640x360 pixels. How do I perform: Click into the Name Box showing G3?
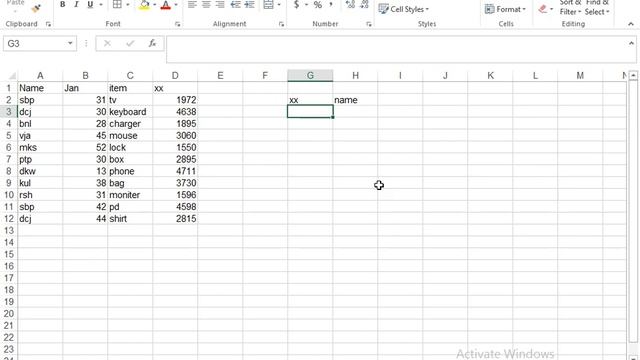click(35, 44)
